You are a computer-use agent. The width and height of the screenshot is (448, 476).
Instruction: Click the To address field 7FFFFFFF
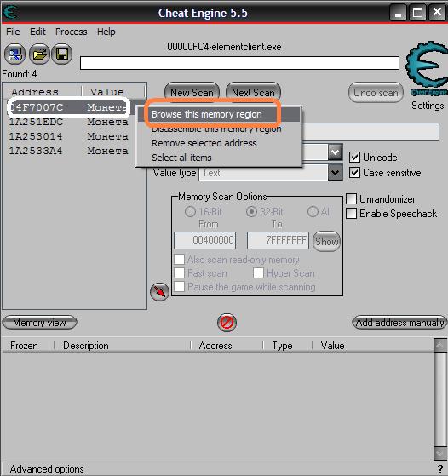click(x=278, y=240)
